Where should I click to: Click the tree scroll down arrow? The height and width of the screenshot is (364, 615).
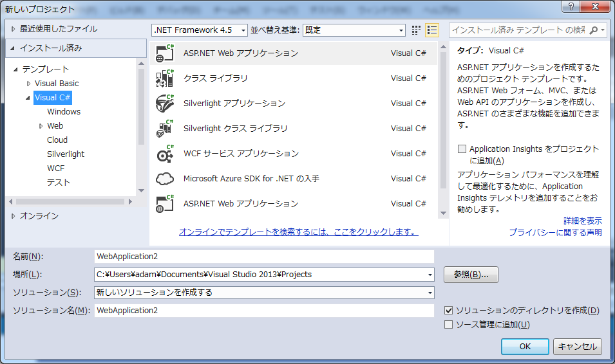(141, 190)
